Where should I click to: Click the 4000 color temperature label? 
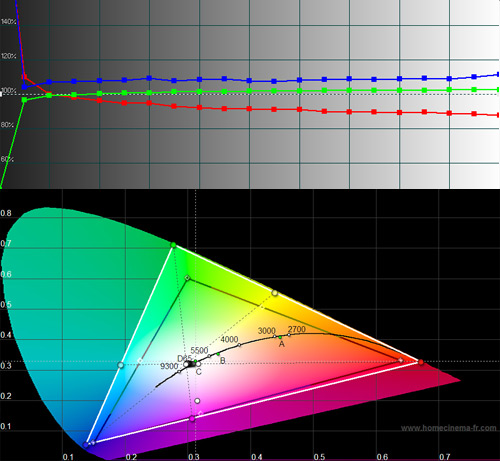pos(229,339)
